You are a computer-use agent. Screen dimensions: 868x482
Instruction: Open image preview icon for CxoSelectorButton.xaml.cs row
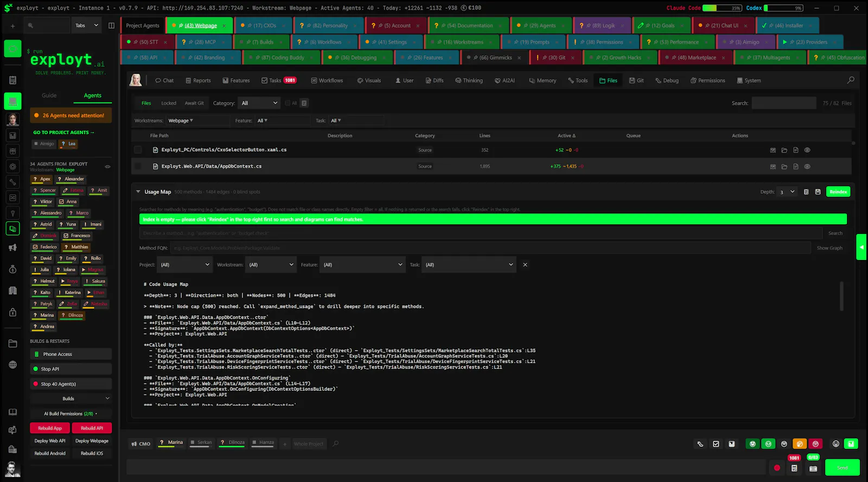[773, 150]
